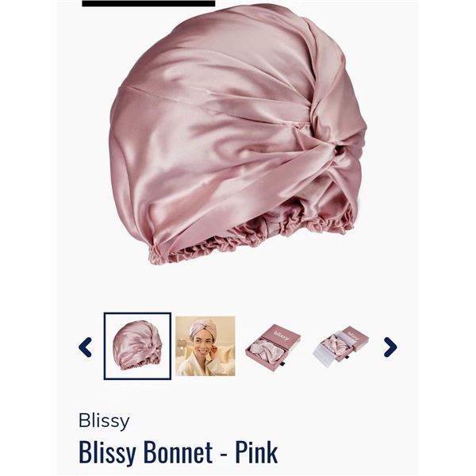Select the pink bonnet thumbnail
476x476 pixels.
pyautogui.click(x=137, y=346)
